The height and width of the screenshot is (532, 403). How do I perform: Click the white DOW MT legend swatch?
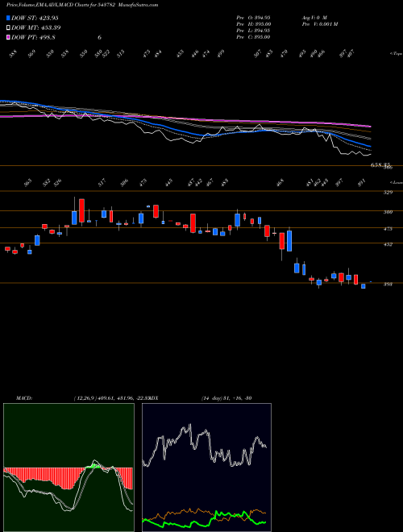(8, 28)
